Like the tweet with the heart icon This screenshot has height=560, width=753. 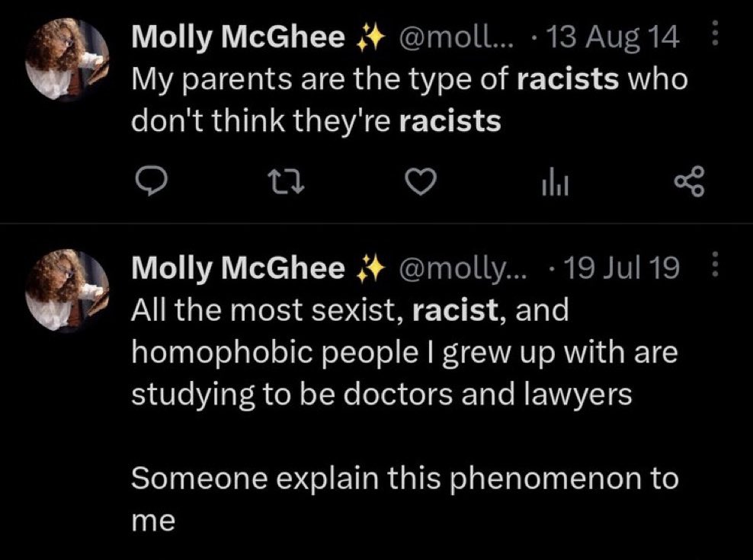coord(421,182)
